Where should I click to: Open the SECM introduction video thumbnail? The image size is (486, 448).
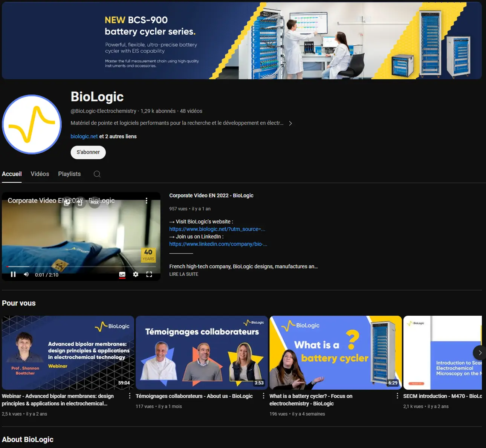tap(443, 353)
